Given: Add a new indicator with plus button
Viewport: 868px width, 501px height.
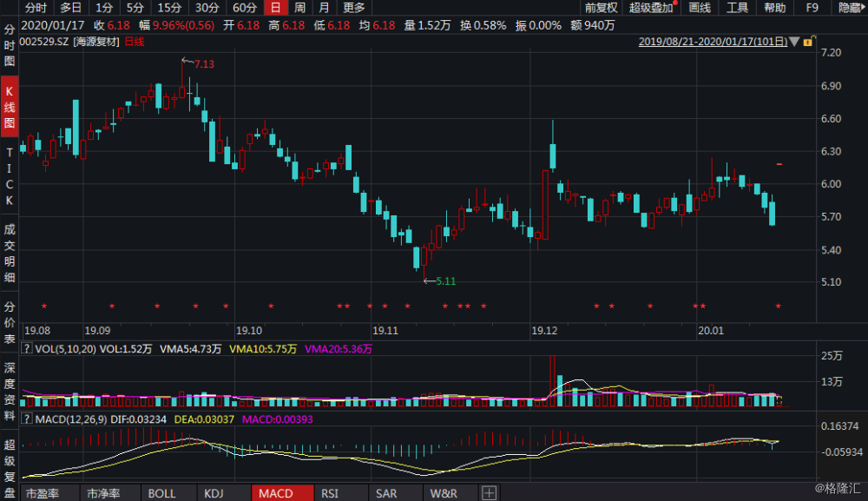Looking at the screenshot, I should pos(489,492).
